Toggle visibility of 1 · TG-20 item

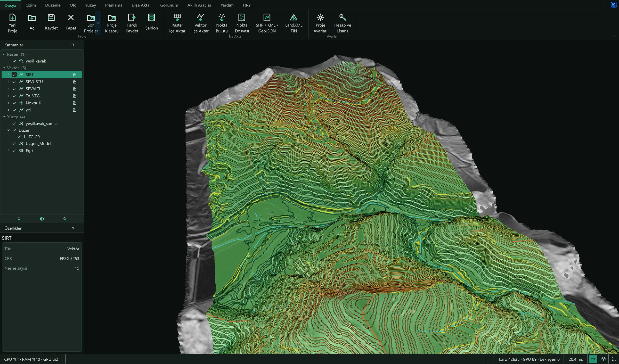[19, 137]
